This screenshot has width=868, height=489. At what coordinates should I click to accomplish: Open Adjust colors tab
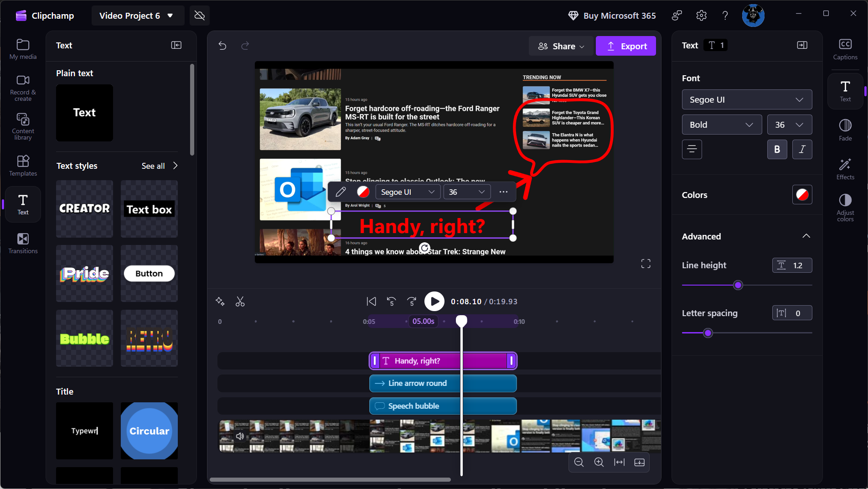[845, 208]
